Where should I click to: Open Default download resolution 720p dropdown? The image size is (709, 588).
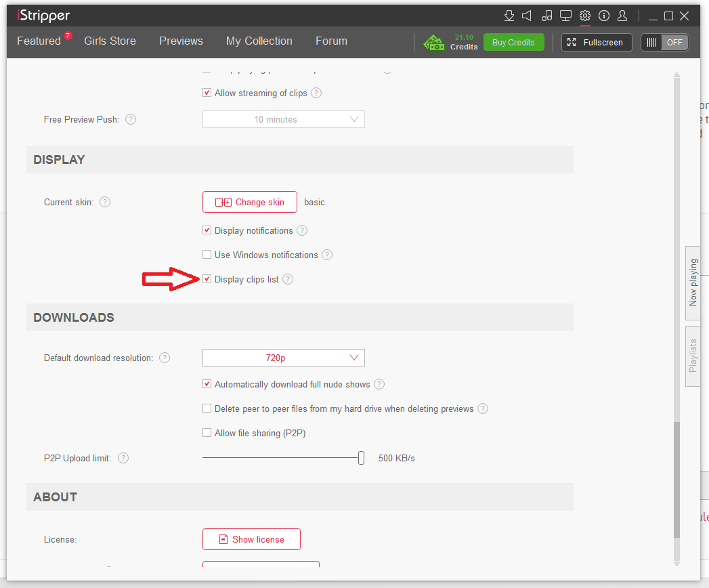(x=283, y=358)
